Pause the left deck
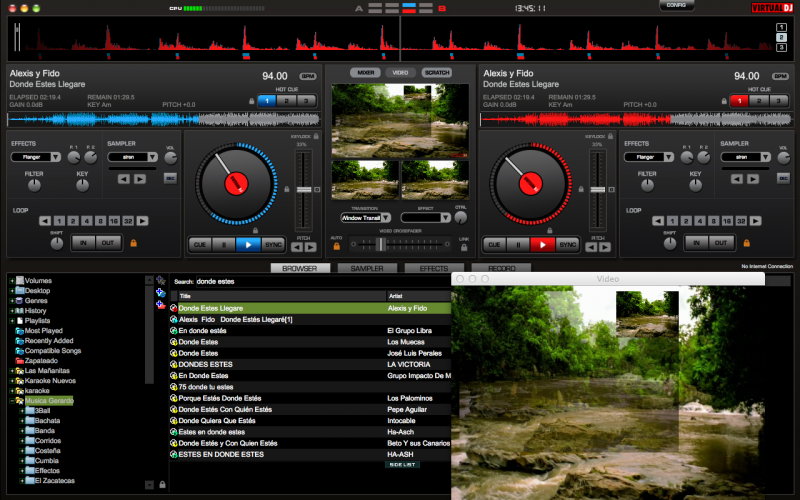The image size is (800, 500). pos(224,244)
